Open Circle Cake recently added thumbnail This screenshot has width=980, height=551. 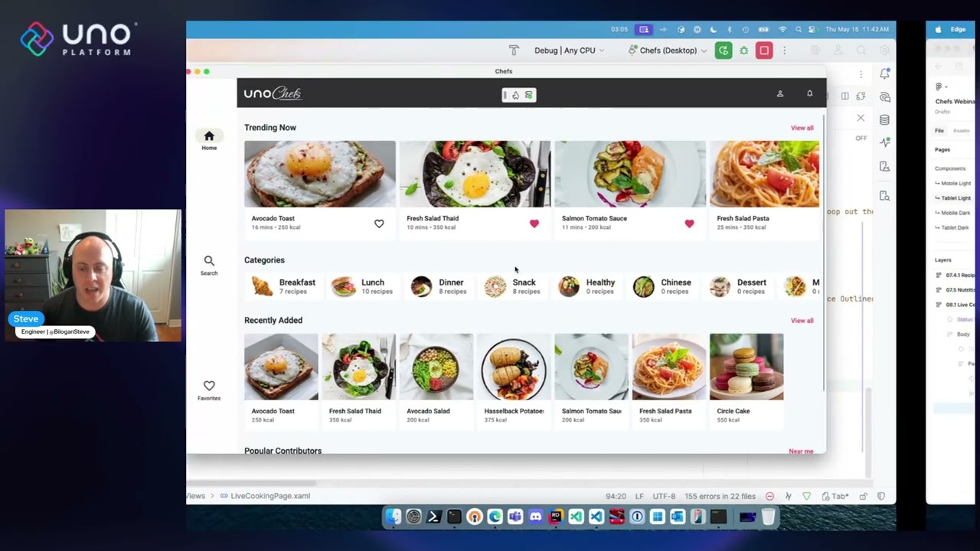click(746, 367)
